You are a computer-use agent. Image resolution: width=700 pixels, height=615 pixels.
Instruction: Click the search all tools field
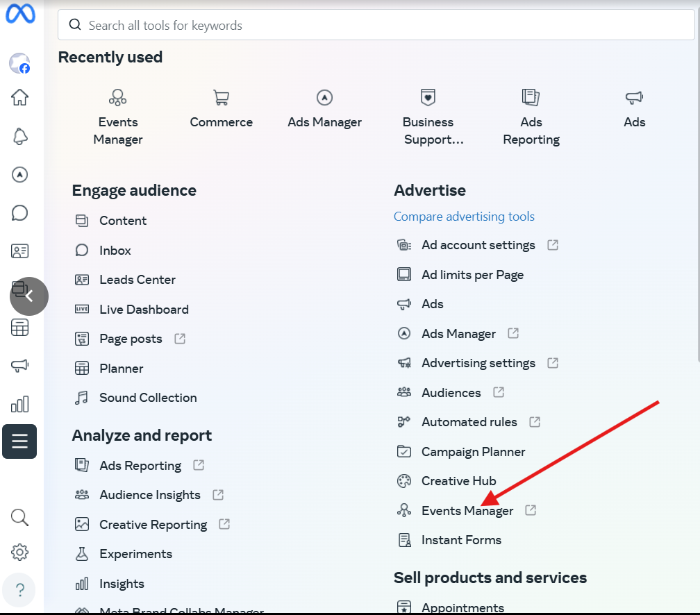375,26
